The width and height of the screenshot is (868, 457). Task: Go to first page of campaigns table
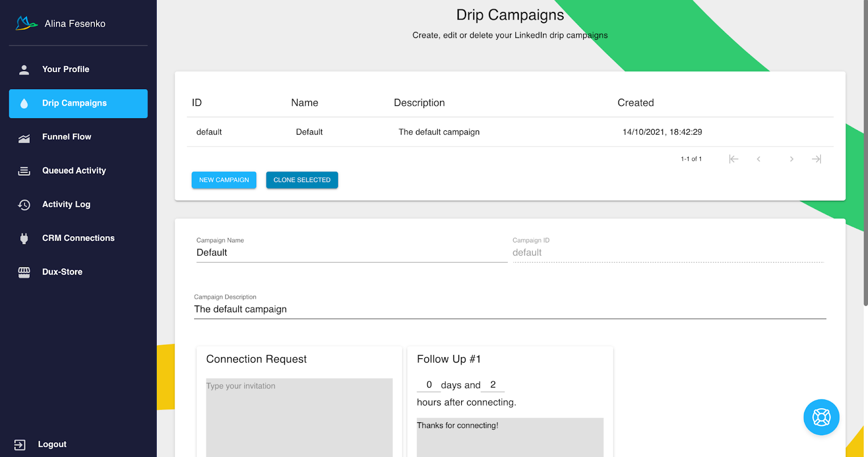tap(733, 159)
